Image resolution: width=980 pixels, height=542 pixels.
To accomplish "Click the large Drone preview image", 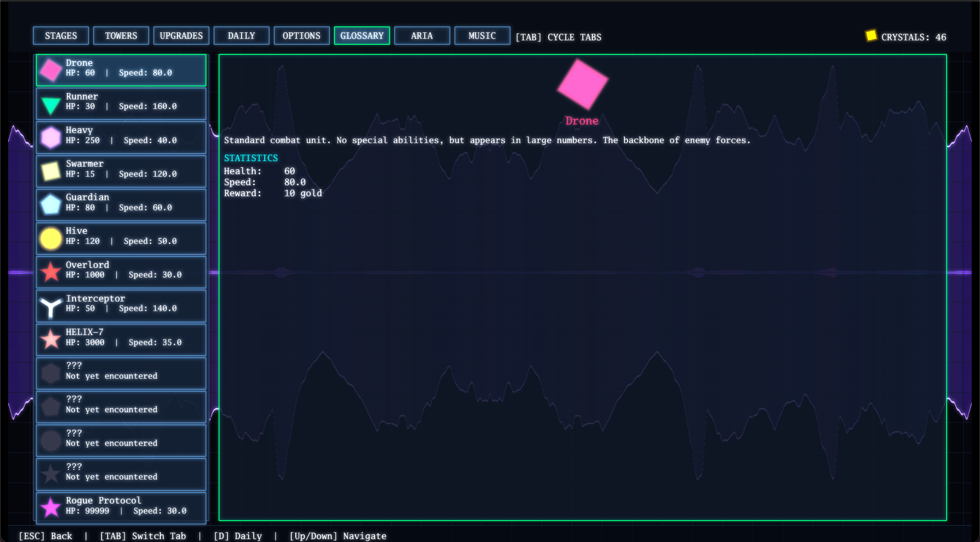I will click(582, 84).
